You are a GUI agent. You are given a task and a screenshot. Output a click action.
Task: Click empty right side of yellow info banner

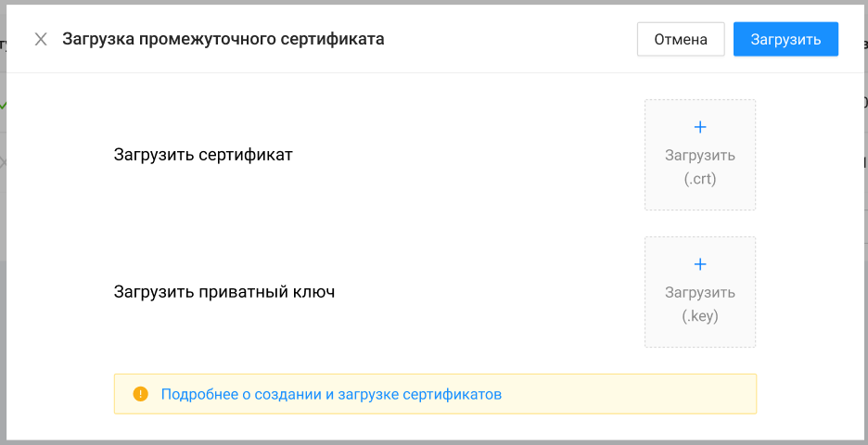click(x=649, y=394)
